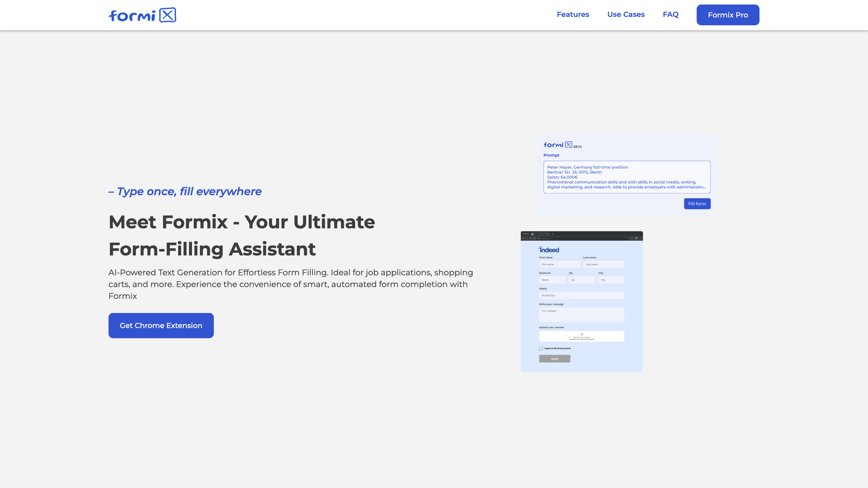Open the FAQ navigation link

pyautogui.click(x=670, y=14)
